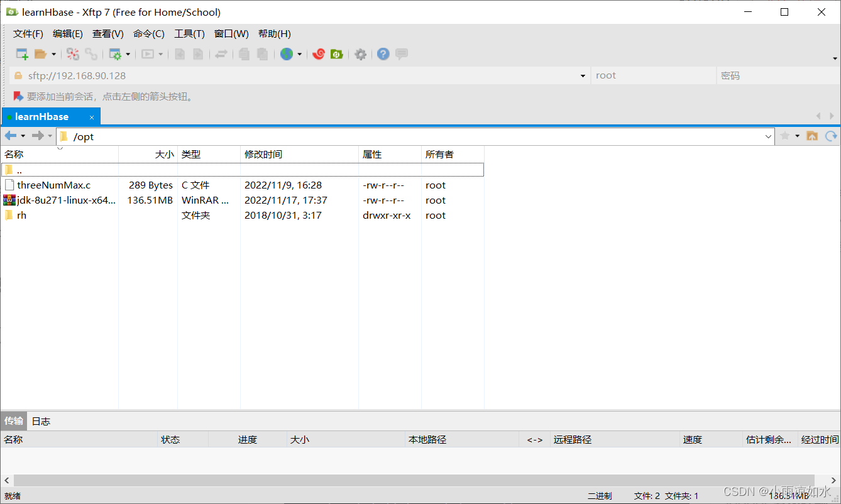Image resolution: width=841 pixels, height=504 pixels.
Task: Sort by the 所有者 column header
Action: 453,154
